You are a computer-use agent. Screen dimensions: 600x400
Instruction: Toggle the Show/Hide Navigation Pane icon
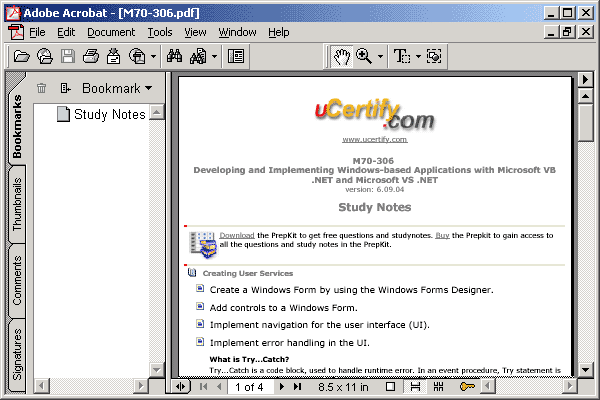click(236, 56)
